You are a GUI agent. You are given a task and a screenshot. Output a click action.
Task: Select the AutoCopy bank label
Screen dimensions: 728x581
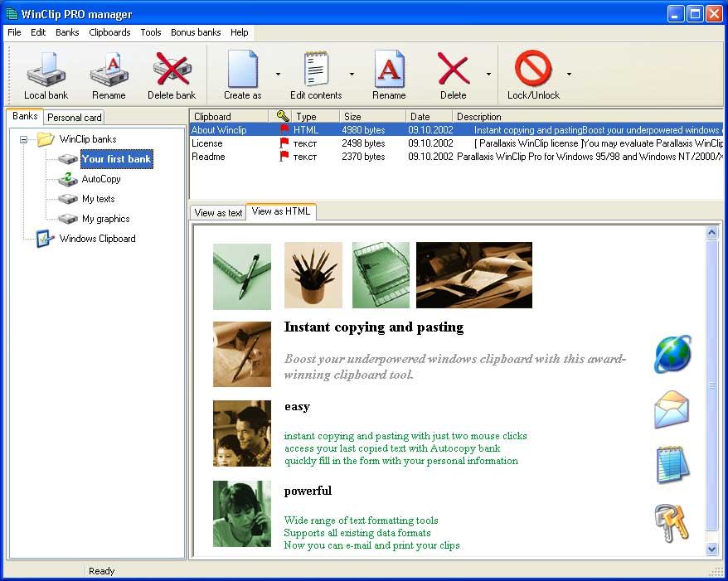click(101, 179)
